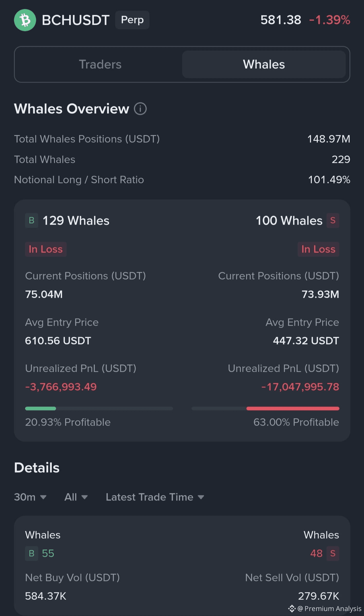Click the right In Loss tag
This screenshot has width=364, height=616.
point(318,249)
